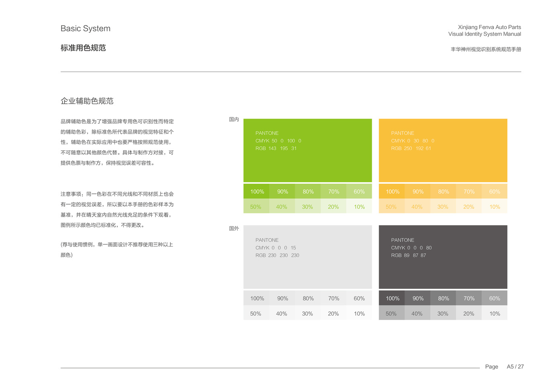Select the green 20% tint swatch

tap(334, 206)
